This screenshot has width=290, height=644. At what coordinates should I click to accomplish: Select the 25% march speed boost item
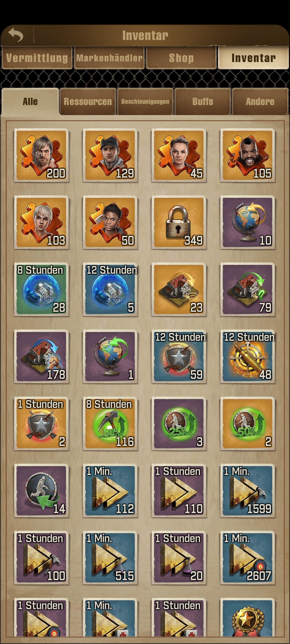pyautogui.click(x=179, y=424)
